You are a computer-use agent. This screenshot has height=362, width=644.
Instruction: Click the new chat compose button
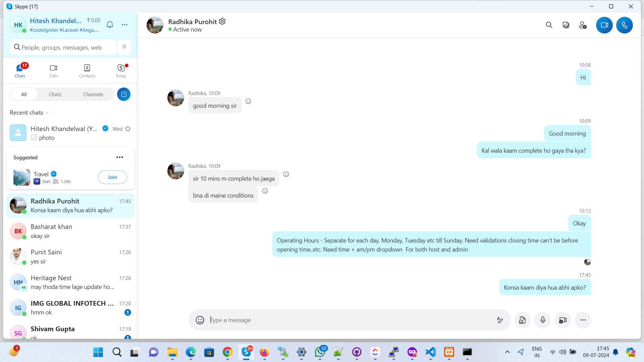pos(124,94)
